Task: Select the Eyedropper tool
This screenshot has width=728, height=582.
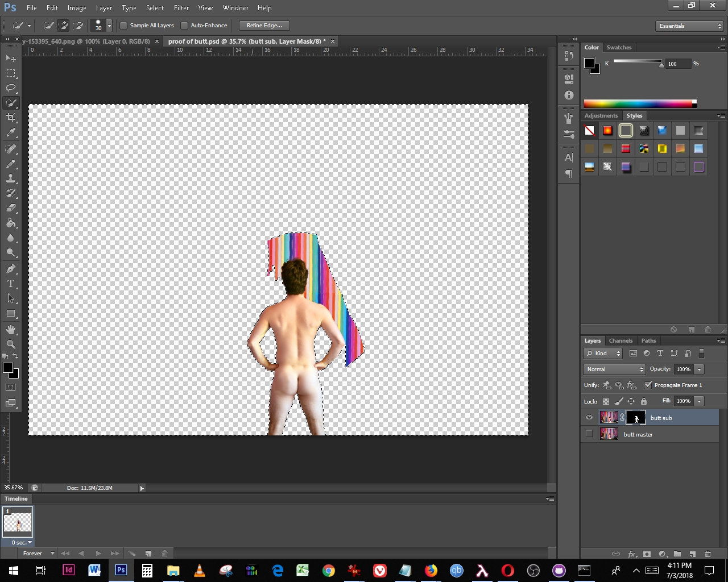Action: 11,133
